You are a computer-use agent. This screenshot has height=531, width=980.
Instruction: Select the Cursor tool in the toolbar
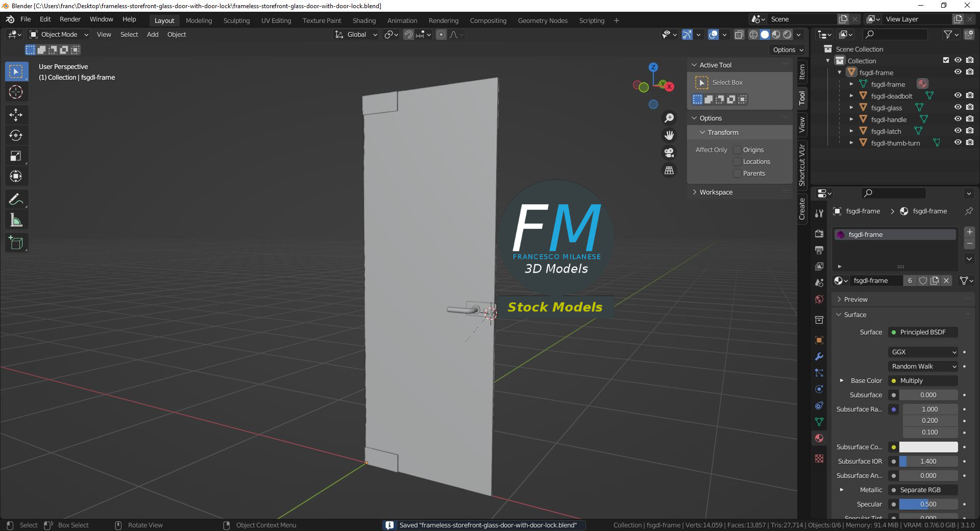point(16,92)
